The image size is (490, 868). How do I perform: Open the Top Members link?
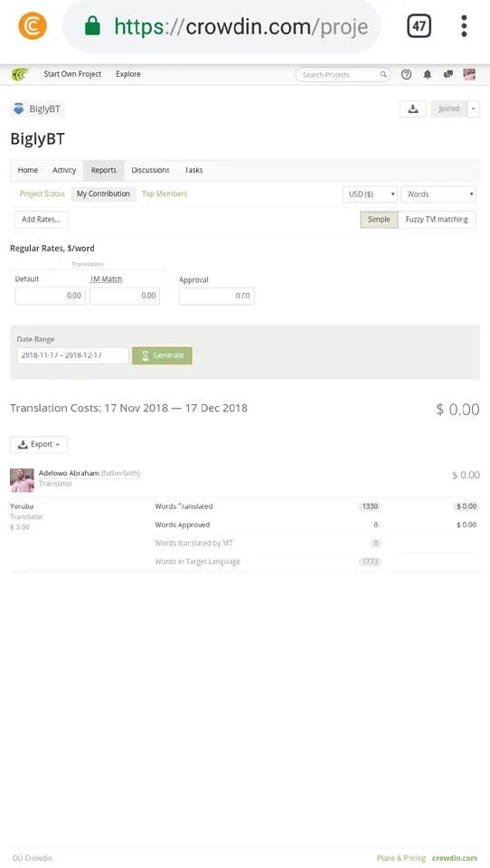(165, 193)
